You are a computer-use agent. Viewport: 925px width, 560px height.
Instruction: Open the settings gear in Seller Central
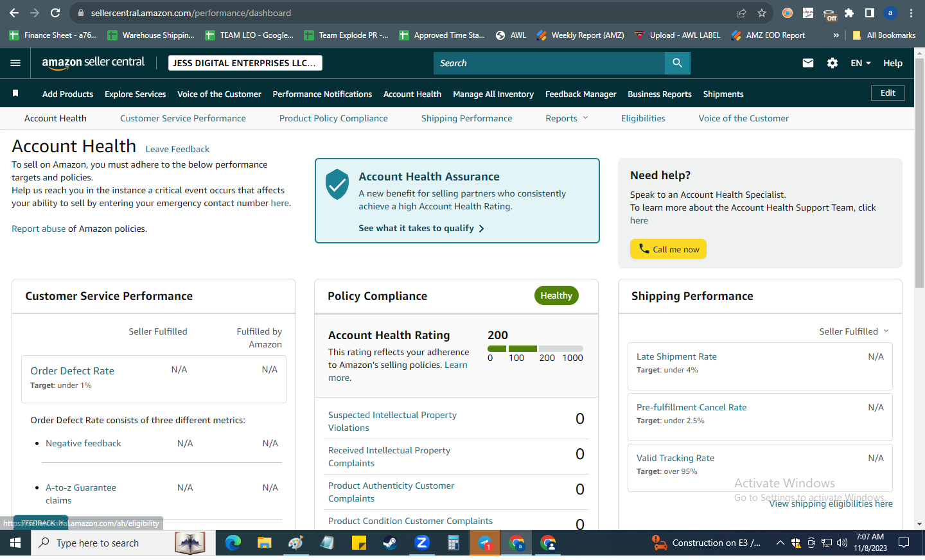(x=833, y=63)
